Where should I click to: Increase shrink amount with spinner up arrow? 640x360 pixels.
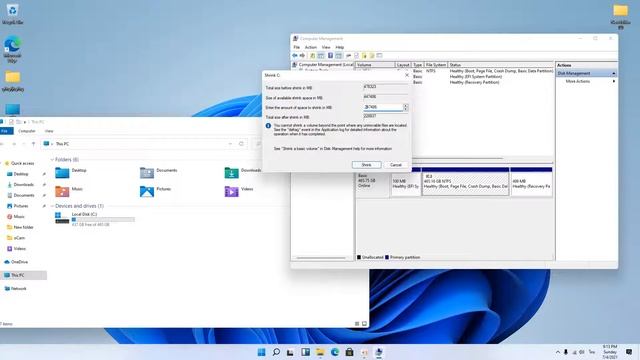[x=406, y=105]
